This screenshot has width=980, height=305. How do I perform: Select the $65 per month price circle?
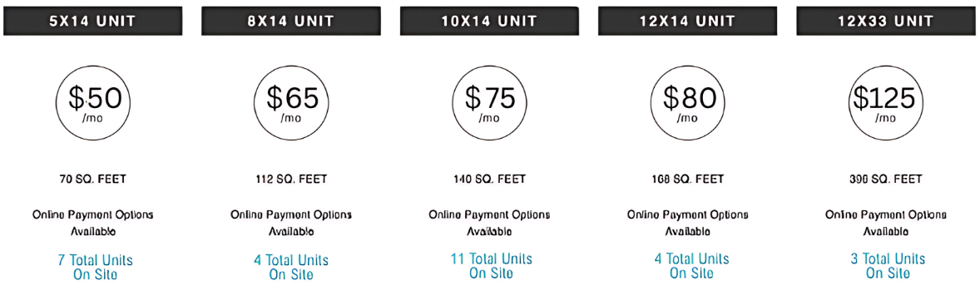pyautogui.click(x=292, y=102)
